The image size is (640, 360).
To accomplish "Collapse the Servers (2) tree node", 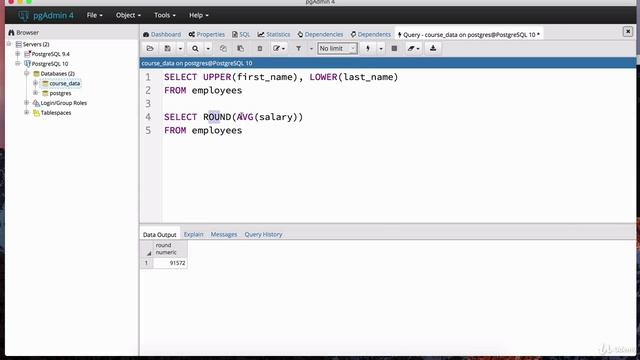I will [9, 44].
